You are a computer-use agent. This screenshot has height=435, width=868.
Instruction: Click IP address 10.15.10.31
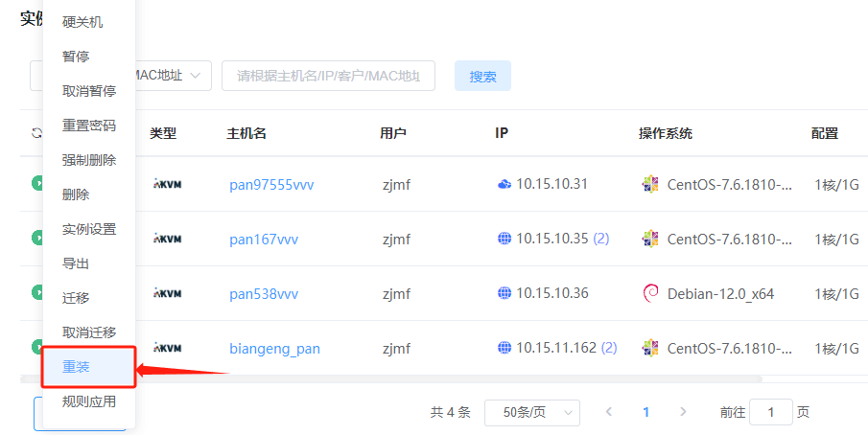551,184
